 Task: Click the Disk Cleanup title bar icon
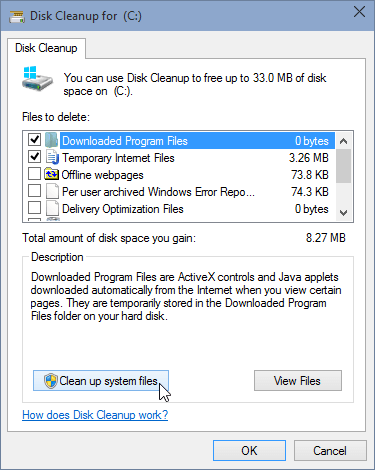coord(17,16)
